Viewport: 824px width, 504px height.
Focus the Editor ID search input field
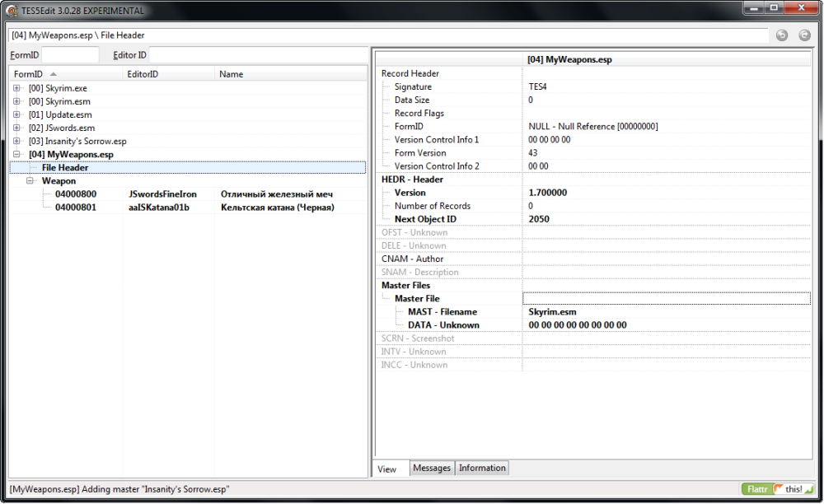click(259, 54)
